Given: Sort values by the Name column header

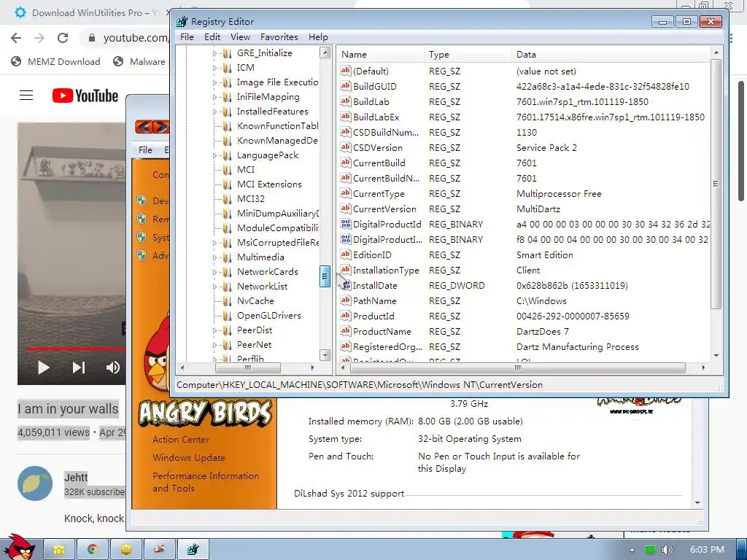Looking at the screenshot, I should point(380,54).
